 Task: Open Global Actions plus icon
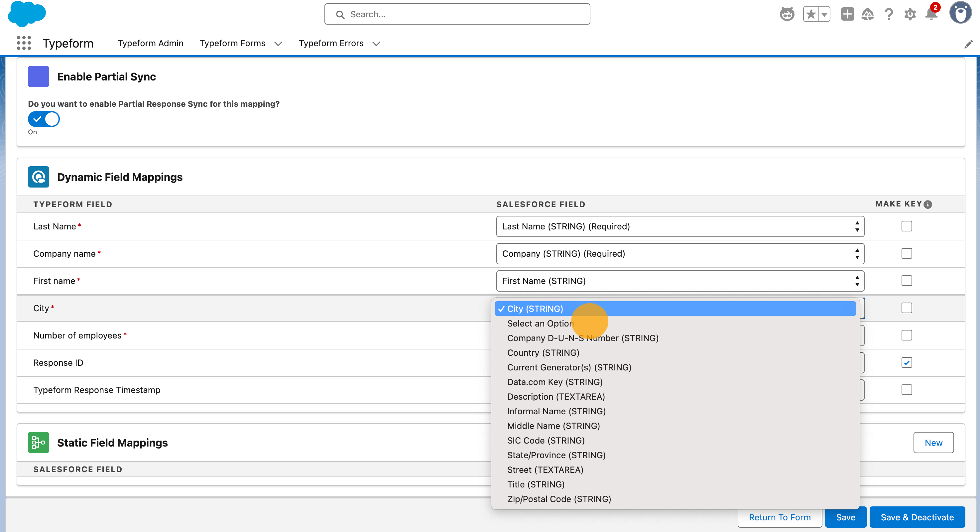coord(847,14)
